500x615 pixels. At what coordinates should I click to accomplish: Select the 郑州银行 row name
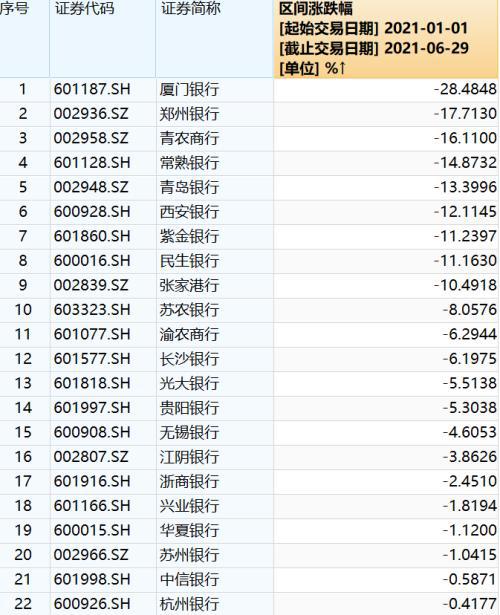[189, 114]
